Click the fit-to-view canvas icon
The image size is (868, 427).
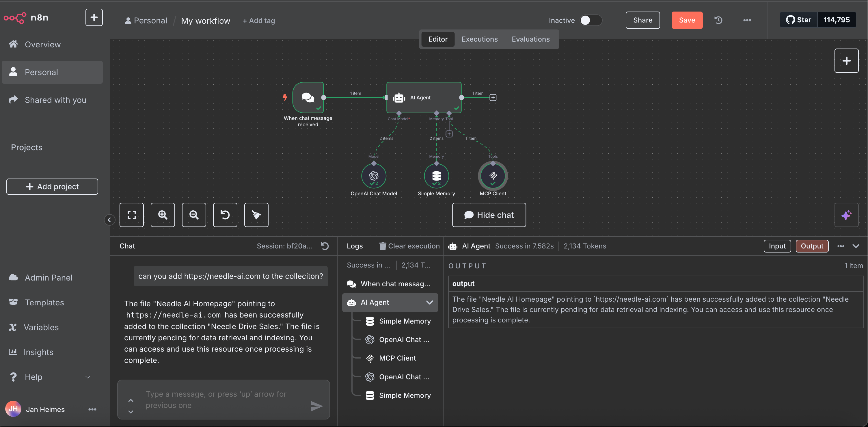[x=131, y=215]
